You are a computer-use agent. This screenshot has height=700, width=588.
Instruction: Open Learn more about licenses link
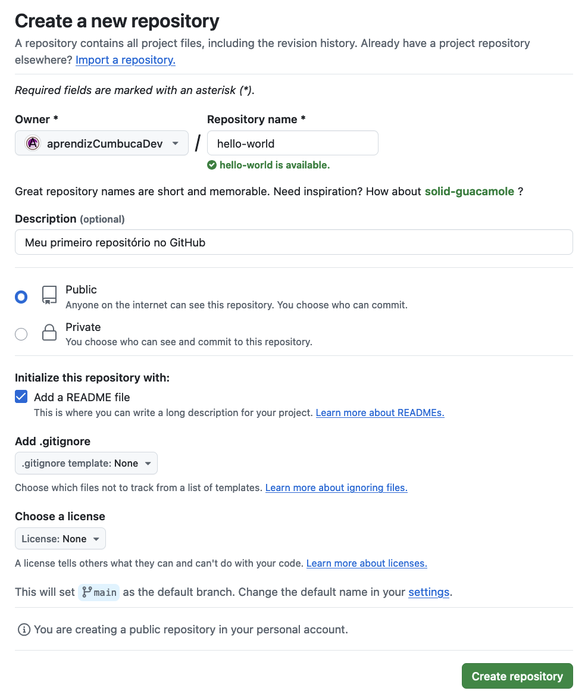pyautogui.click(x=367, y=563)
